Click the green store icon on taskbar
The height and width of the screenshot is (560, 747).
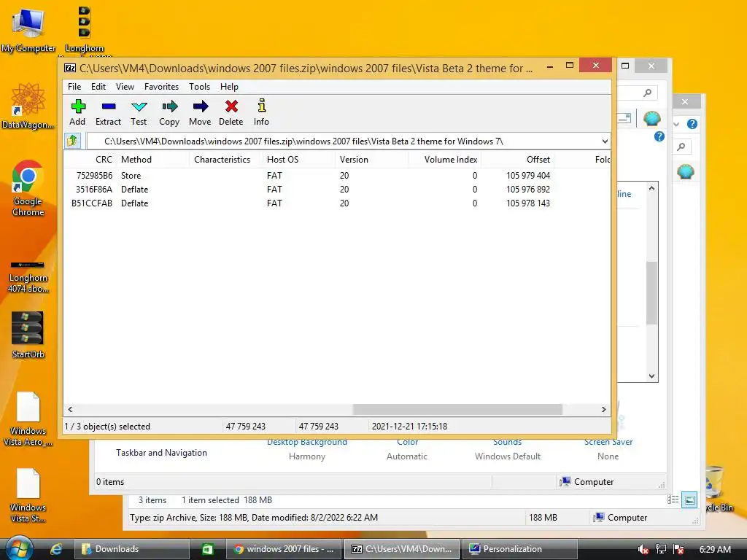[x=207, y=549]
